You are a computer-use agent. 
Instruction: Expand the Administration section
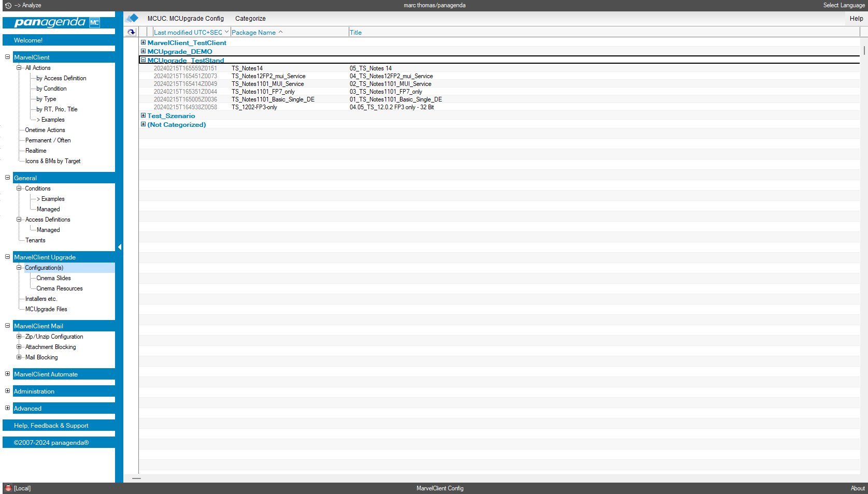pyautogui.click(x=7, y=391)
